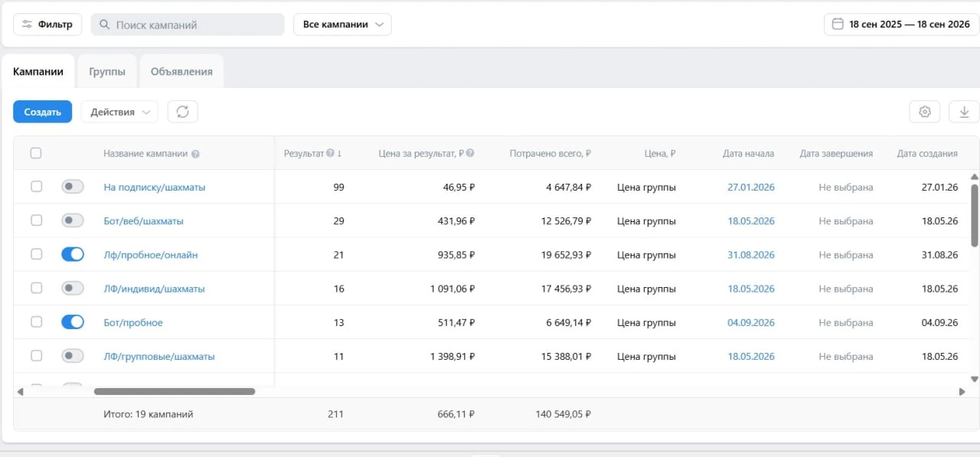Click help icon next to Название кампании
Image resolution: width=980 pixels, height=457 pixels.
click(195, 154)
